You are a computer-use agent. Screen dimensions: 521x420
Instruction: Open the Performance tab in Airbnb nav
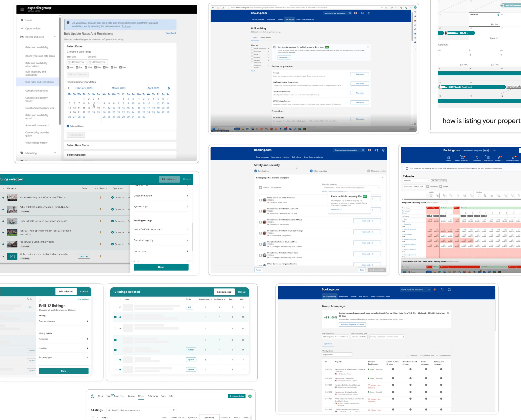[153, 396]
